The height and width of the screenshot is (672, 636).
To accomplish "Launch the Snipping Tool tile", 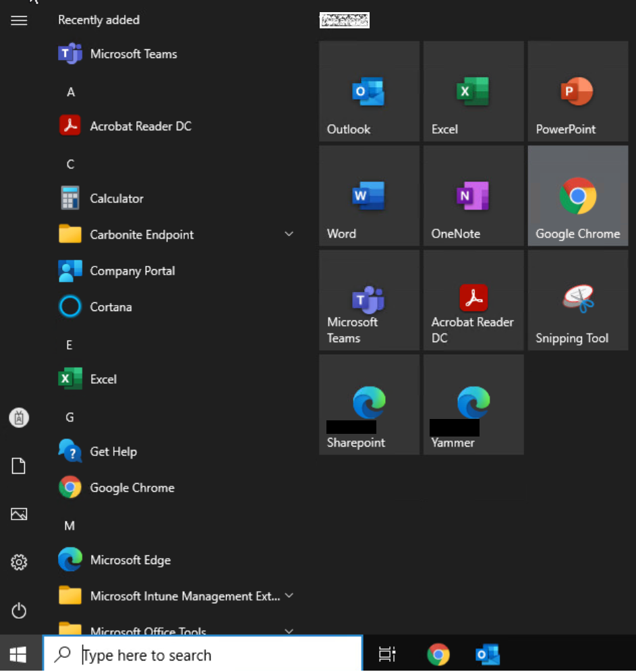I will [x=577, y=300].
